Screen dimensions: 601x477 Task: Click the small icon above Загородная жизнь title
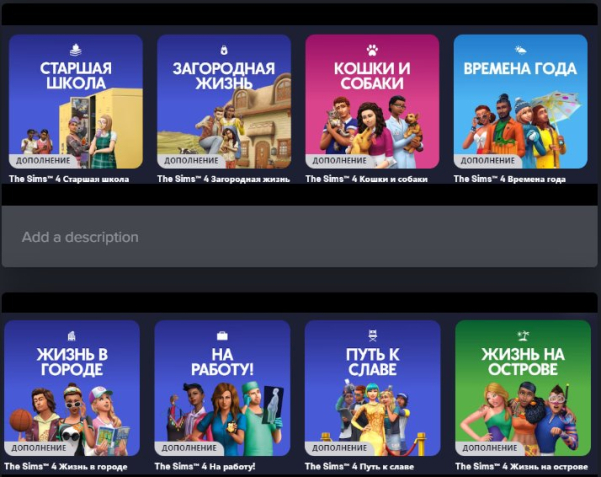(x=224, y=48)
